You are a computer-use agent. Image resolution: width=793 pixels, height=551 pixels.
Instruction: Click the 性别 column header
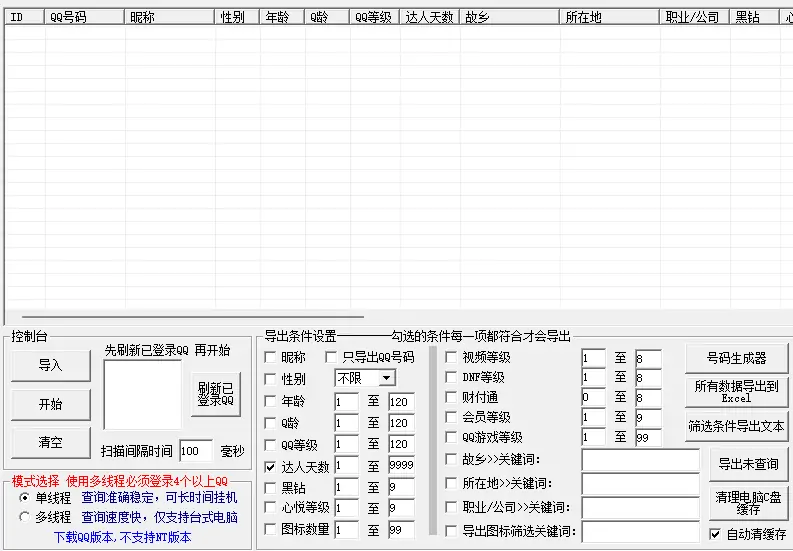[x=237, y=17]
